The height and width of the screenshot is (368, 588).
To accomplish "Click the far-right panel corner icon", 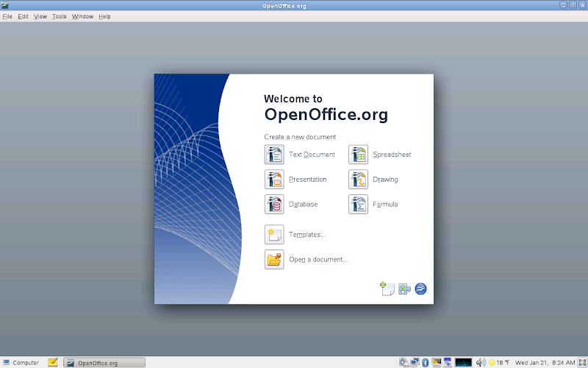I will click(582, 362).
